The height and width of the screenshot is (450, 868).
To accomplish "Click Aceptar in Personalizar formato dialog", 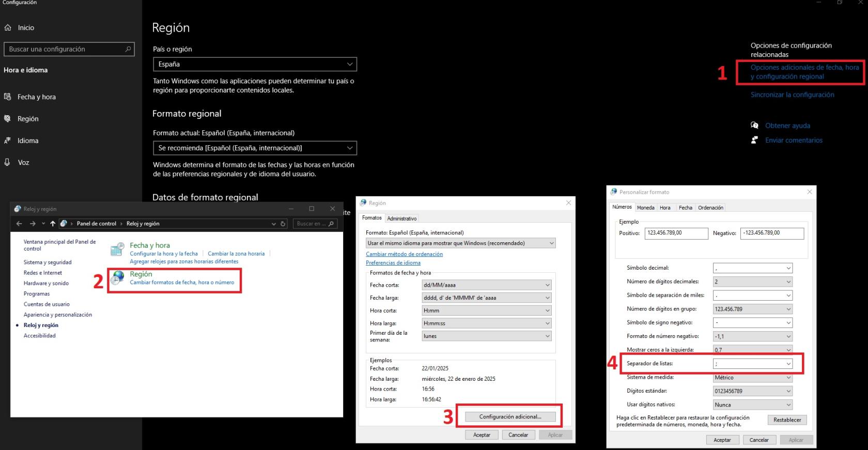I will click(x=722, y=440).
